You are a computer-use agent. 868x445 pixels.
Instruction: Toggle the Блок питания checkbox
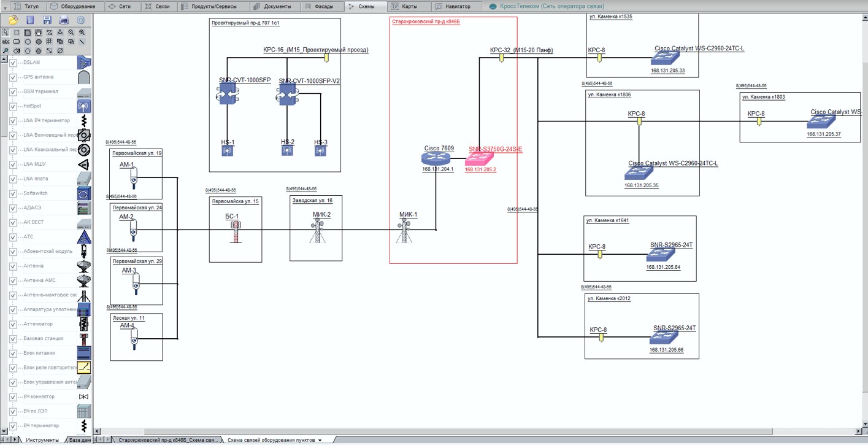pos(13,354)
